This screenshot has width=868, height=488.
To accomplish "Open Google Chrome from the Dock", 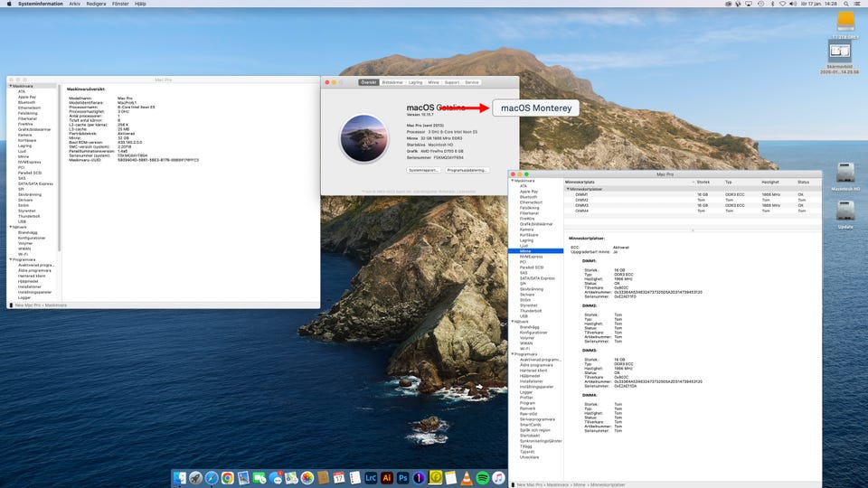I will pyautogui.click(x=227, y=477).
